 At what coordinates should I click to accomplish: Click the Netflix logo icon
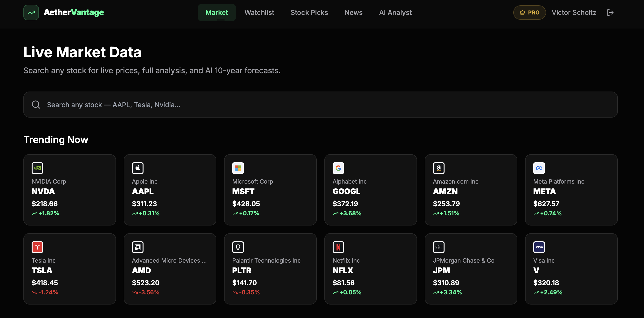[x=338, y=247]
